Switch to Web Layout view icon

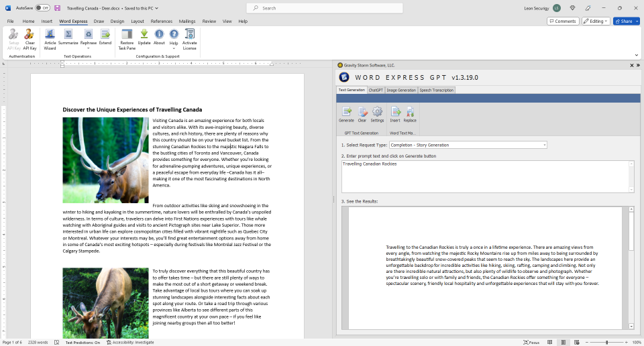(577, 342)
